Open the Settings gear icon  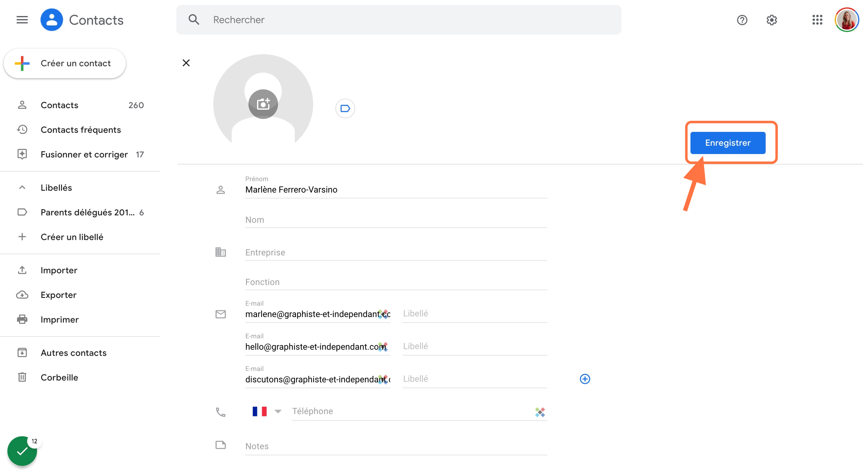[772, 20]
